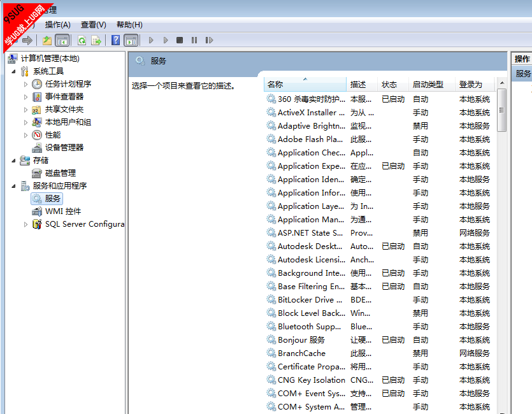
Task: Select the BitLocker Drive service row
Action: click(x=380, y=300)
